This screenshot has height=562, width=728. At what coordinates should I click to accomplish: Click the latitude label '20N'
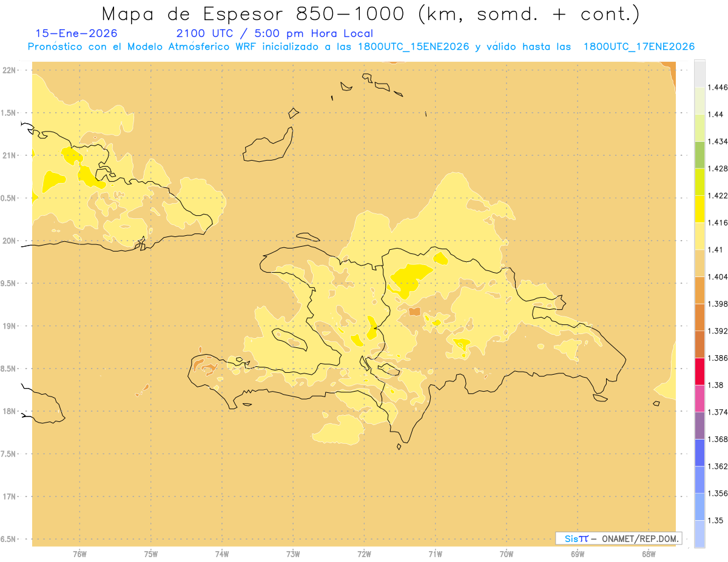pos(10,241)
